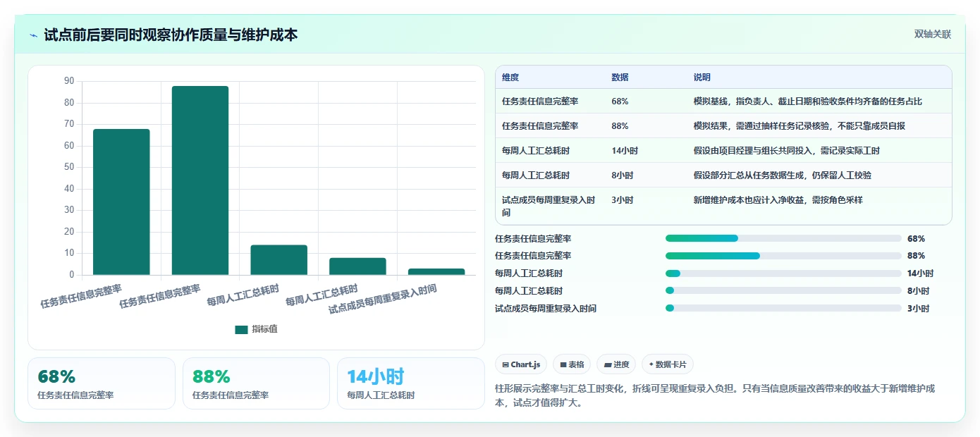
Task: Click the 8小时 progress bar
Action: (x=783, y=290)
